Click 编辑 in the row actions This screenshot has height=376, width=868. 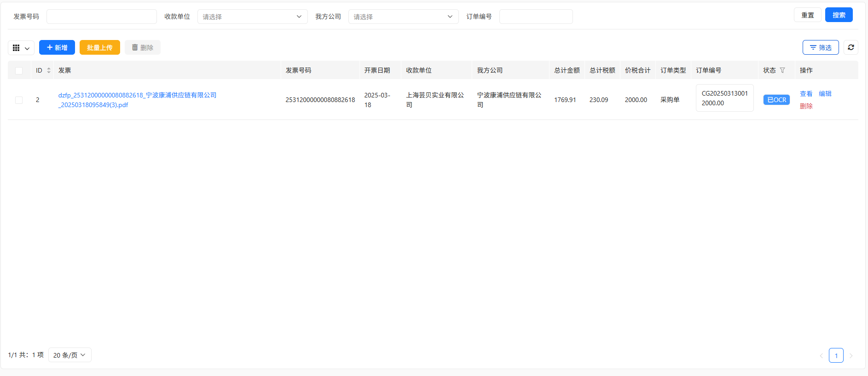825,93
